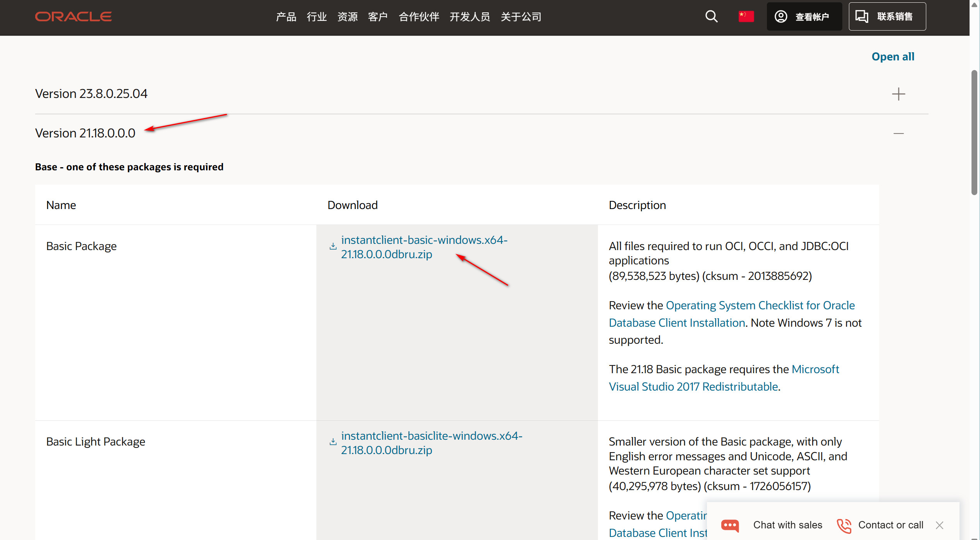Screen dimensions: 980x540
Task: Click the Open all link
Action: 893,57
